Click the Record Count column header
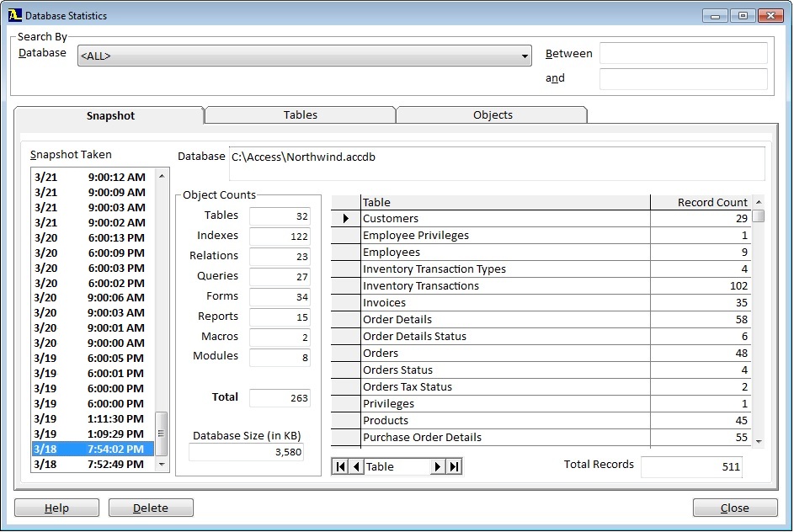This screenshot has height=532, width=794. pos(711,202)
